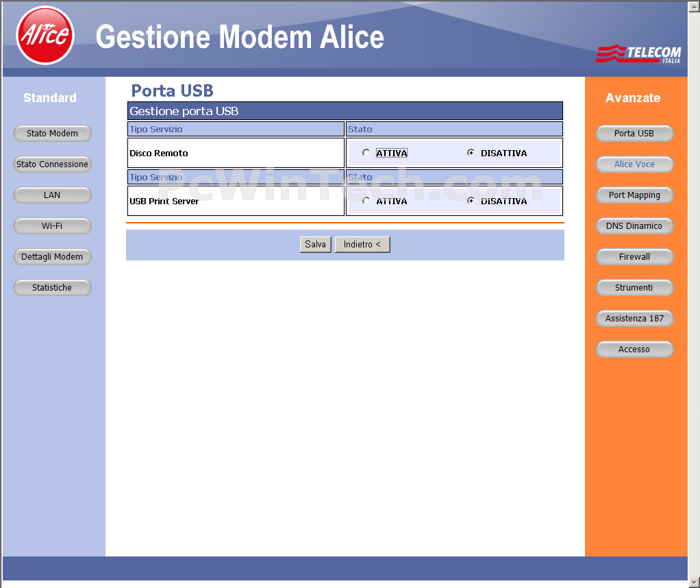Click the 'Gestione Modem Alice' banner title
Viewport: 700px width, 588px height.
pyautogui.click(x=240, y=36)
